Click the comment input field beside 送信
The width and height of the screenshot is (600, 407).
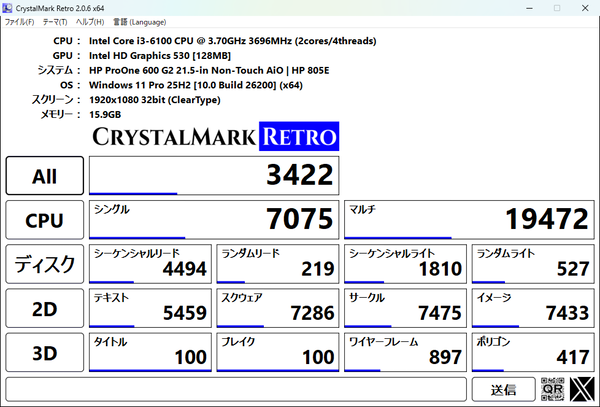tap(236, 389)
